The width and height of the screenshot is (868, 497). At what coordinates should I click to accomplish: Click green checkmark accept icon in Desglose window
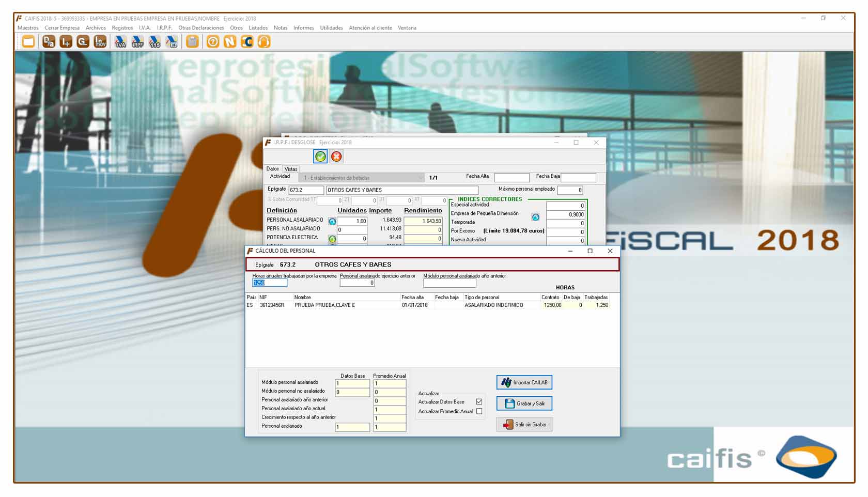point(320,157)
